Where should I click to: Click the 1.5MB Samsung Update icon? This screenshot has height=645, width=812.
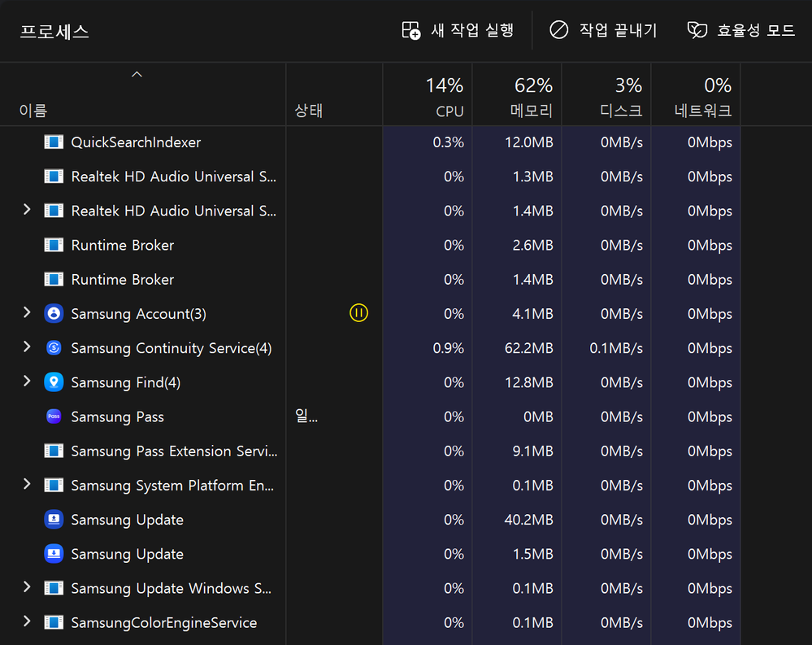coord(54,554)
